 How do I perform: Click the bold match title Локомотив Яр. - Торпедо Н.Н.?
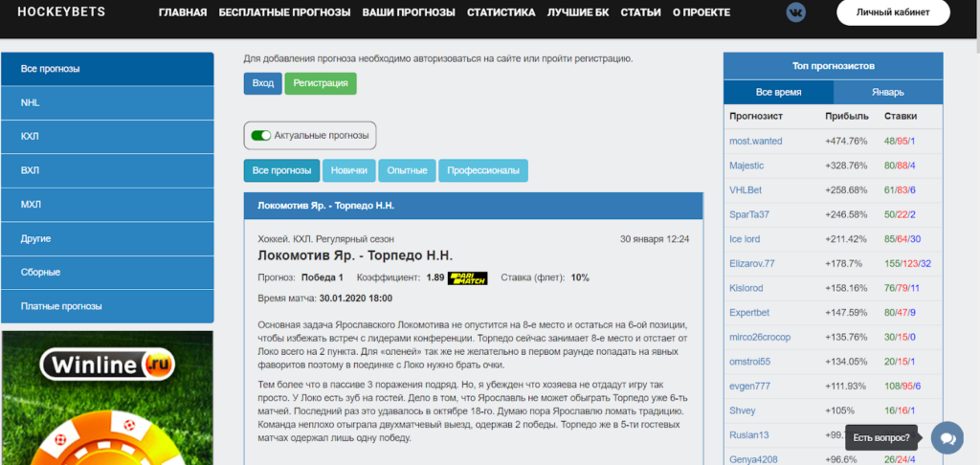(355, 255)
